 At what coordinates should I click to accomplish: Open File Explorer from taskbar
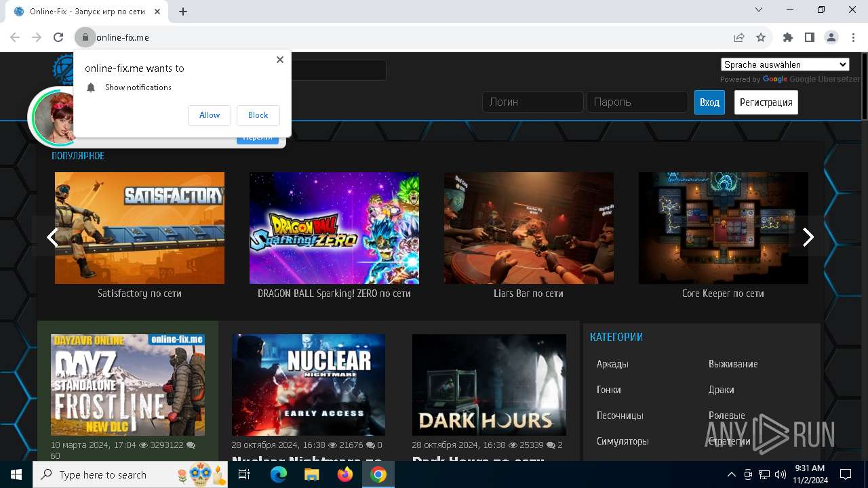click(311, 474)
